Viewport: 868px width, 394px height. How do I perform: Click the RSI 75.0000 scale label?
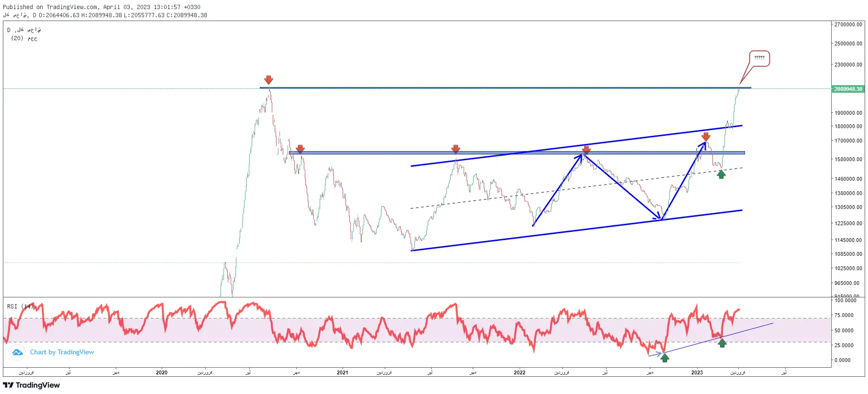coord(844,315)
